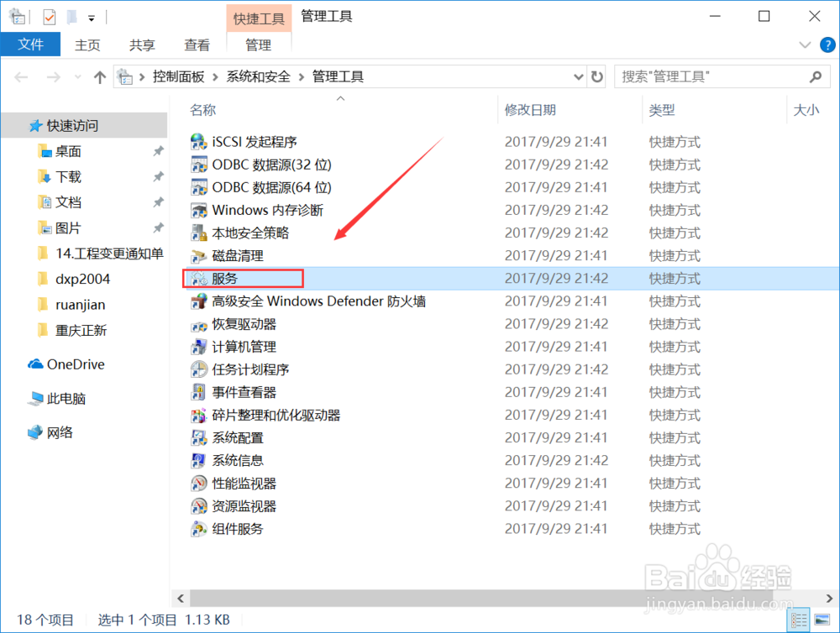Screen dimensions: 840x633
Task: Switch to the 查看 ribbon tab
Action: tap(197, 44)
